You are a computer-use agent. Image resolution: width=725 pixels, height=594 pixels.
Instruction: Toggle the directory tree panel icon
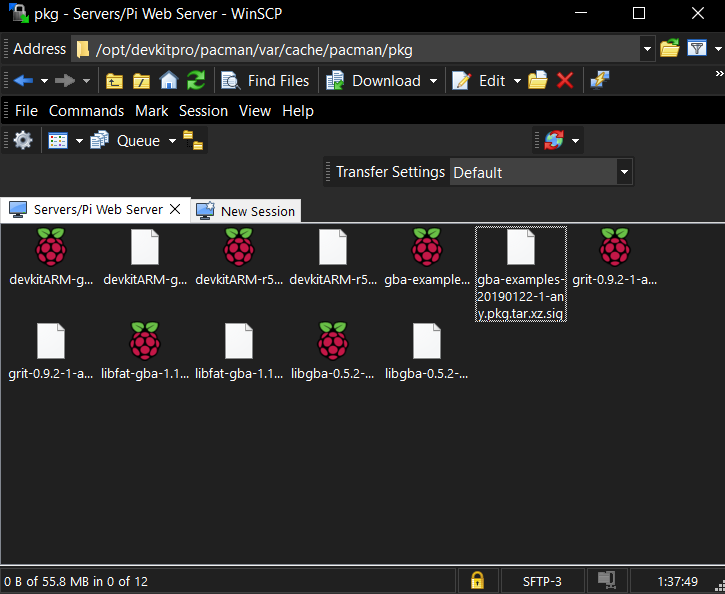pos(193,140)
